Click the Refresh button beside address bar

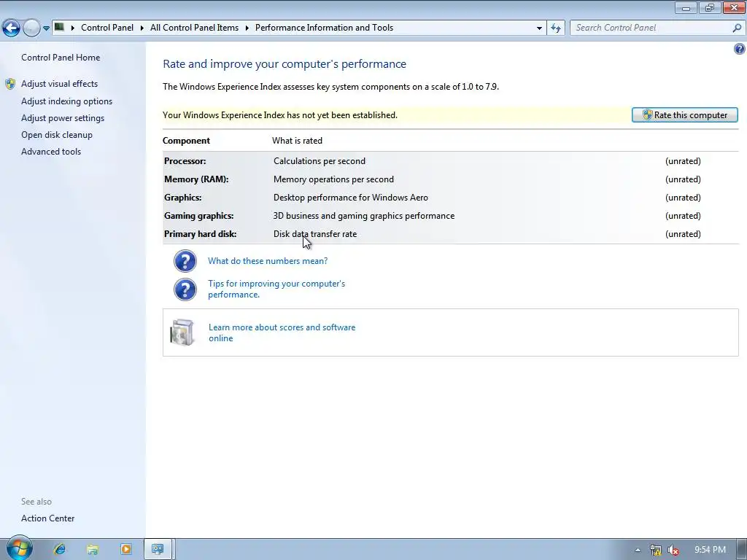pos(556,28)
